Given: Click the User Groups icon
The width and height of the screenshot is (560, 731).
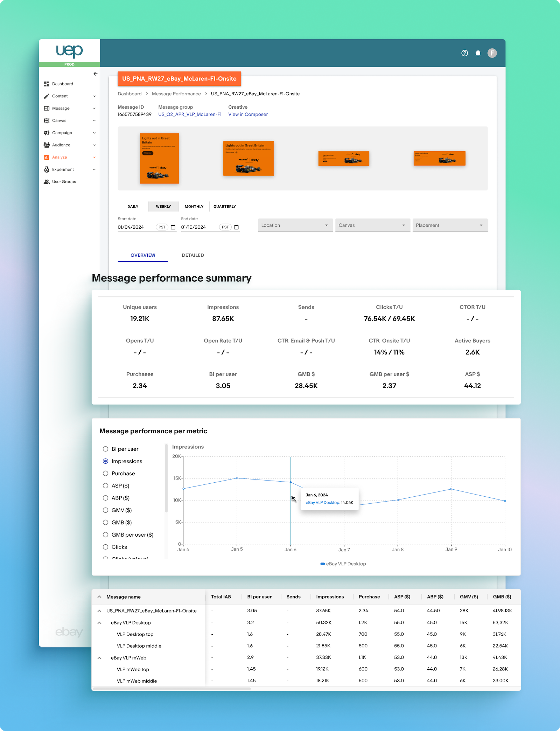Looking at the screenshot, I should tap(47, 182).
